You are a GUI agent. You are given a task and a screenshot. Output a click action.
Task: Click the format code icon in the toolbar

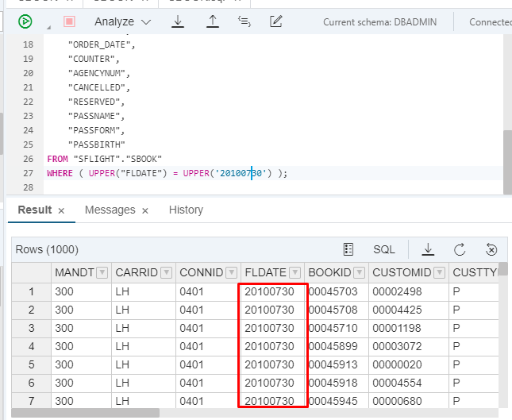pos(244,21)
